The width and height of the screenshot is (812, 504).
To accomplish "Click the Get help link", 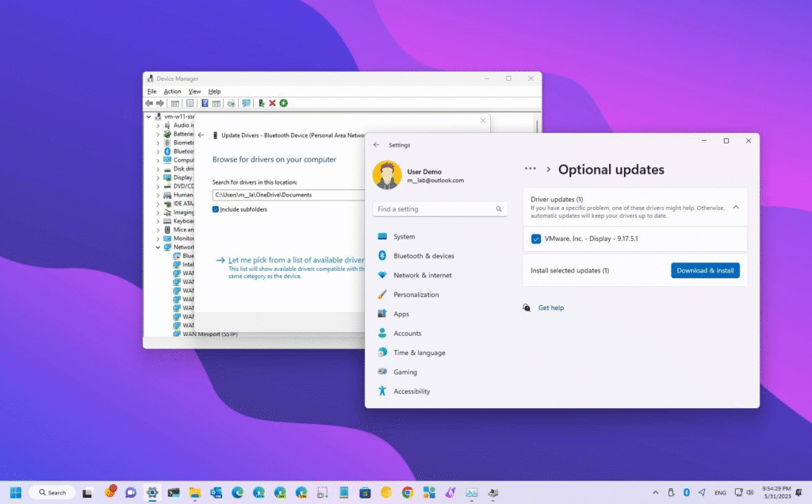I will tap(551, 307).
